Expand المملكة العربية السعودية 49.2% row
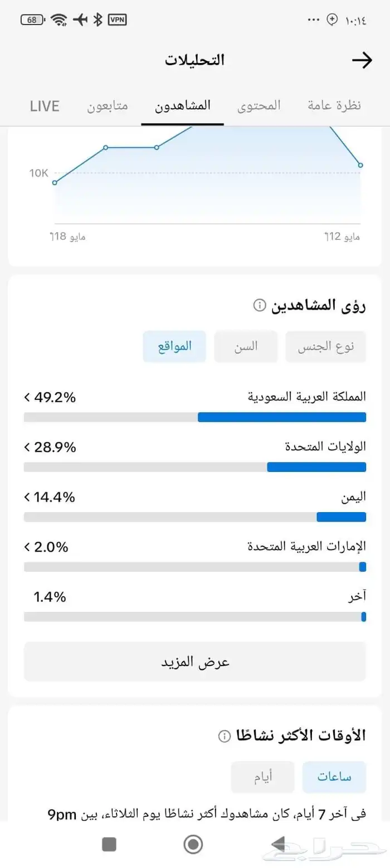The height and width of the screenshot is (868, 390). (195, 397)
